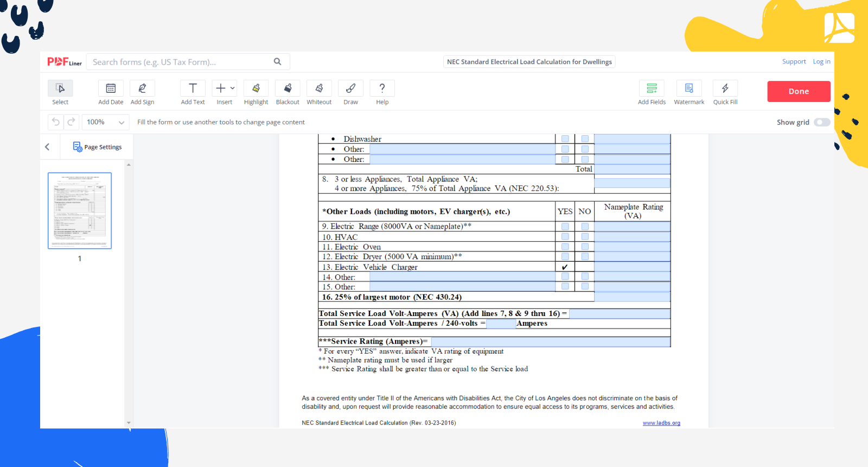This screenshot has height=467, width=868.
Task: Choose the Add Text tool
Action: (193, 89)
